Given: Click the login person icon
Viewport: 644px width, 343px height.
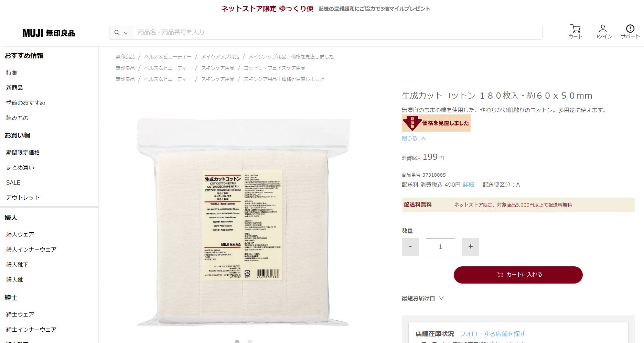Looking at the screenshot, I should pyautogui.click(x=603, y=29).
